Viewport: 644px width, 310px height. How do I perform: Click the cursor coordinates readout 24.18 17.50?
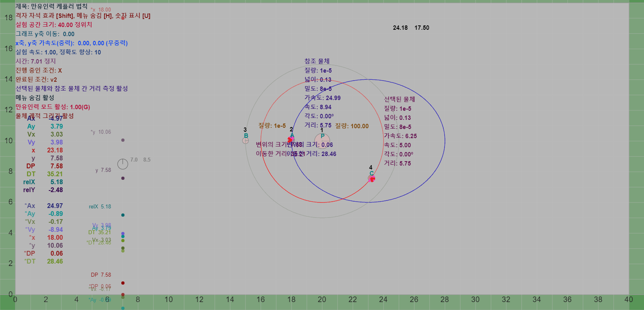pyautogui.click(x=411, y=28)
